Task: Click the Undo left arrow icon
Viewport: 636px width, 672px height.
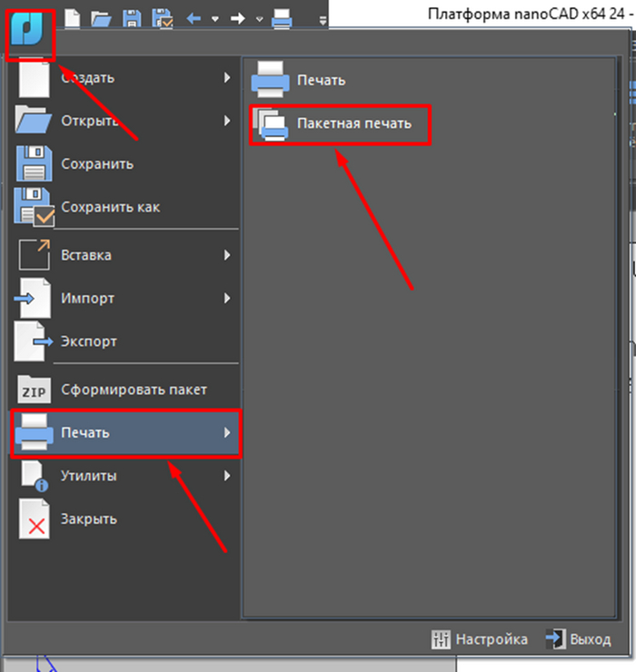Action: coord(194,18)
